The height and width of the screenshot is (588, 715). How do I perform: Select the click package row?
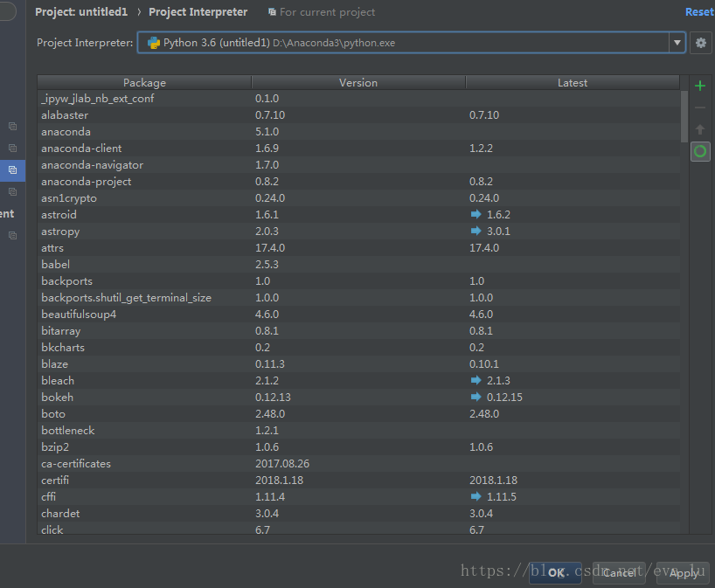coord(358,529)
